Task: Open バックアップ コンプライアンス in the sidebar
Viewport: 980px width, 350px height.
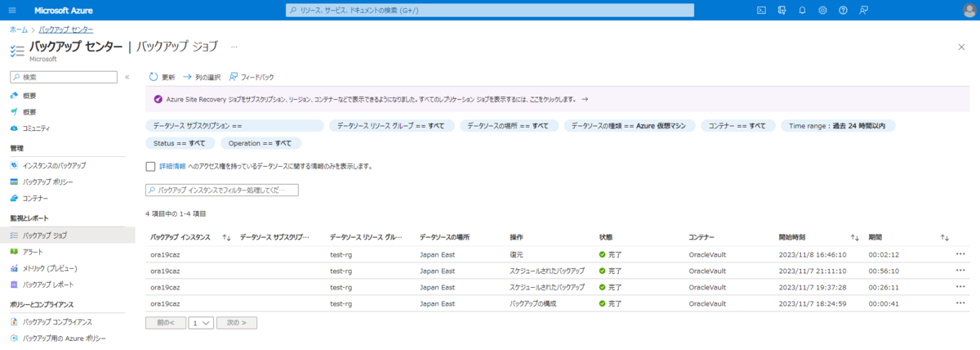Action: click(57, 321)
